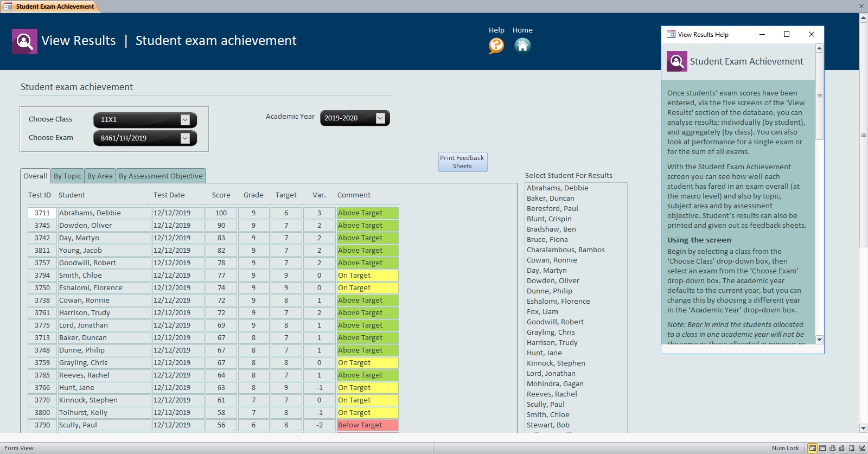
Task: Open Help via the question mark icon
Action: [496, 46]
